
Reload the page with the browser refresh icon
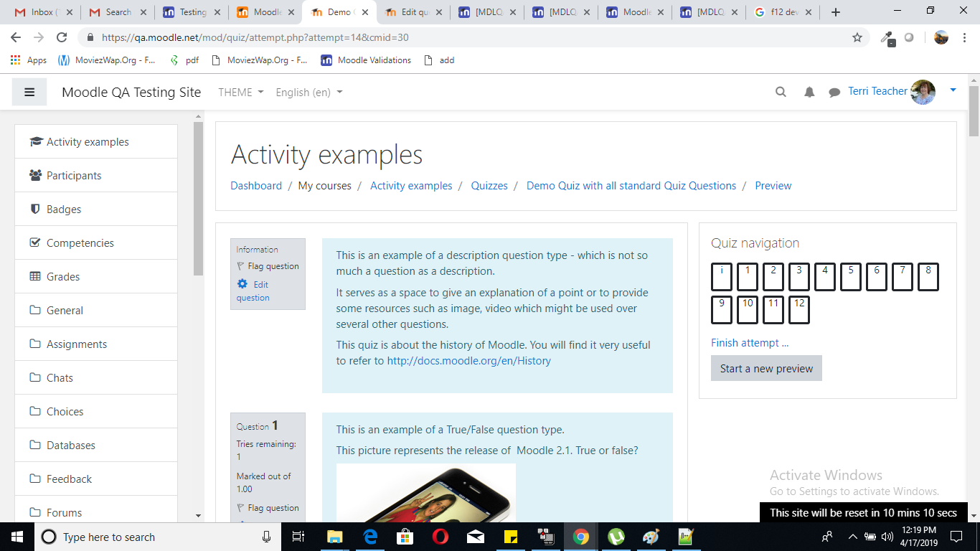(x=62, y=37)
